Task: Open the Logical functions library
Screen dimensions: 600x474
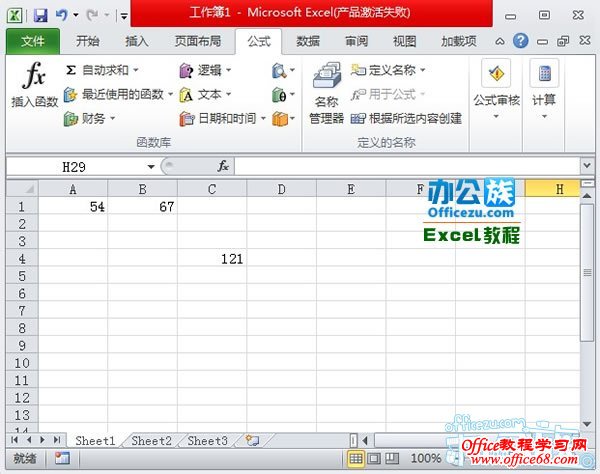Action: pyautogui.click(x=205, y=70)
